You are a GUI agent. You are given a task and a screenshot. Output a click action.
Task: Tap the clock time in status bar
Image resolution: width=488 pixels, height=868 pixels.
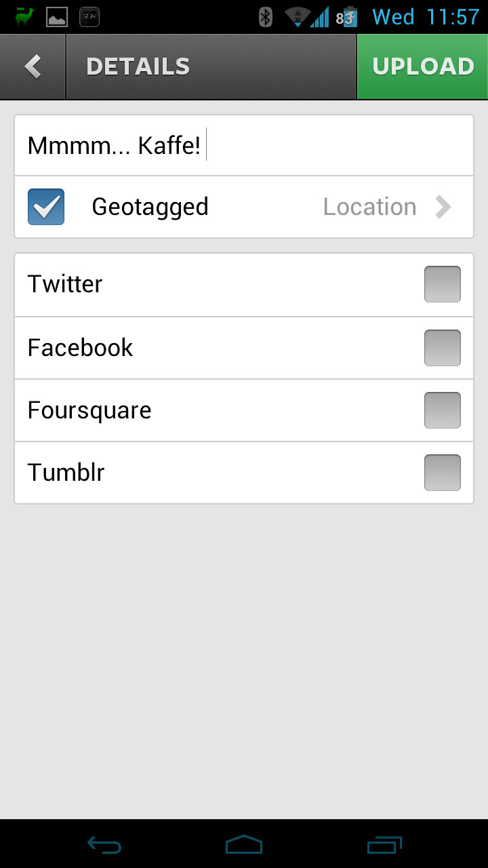click(x=453, y=17)
